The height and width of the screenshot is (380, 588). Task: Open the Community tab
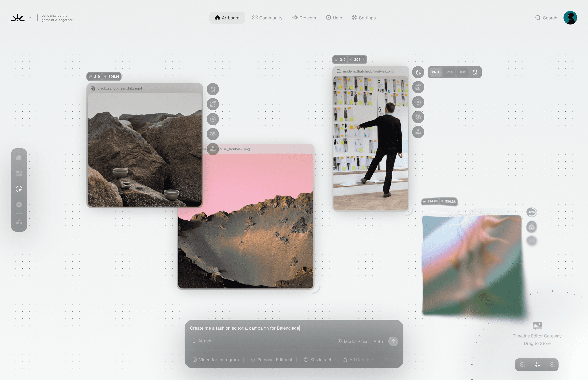pyautogui.click(x=267, y=18)
